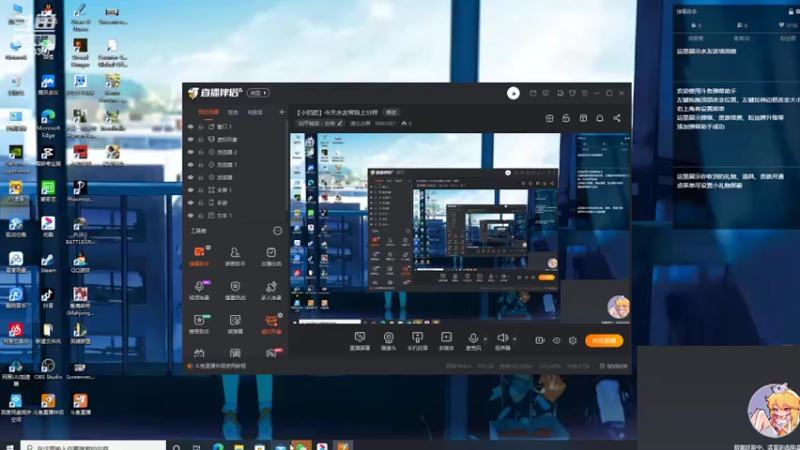The image size is (800, 450).
Task: Collapse the 工具箱 toolbox section
Action: (x=277, y=231)
